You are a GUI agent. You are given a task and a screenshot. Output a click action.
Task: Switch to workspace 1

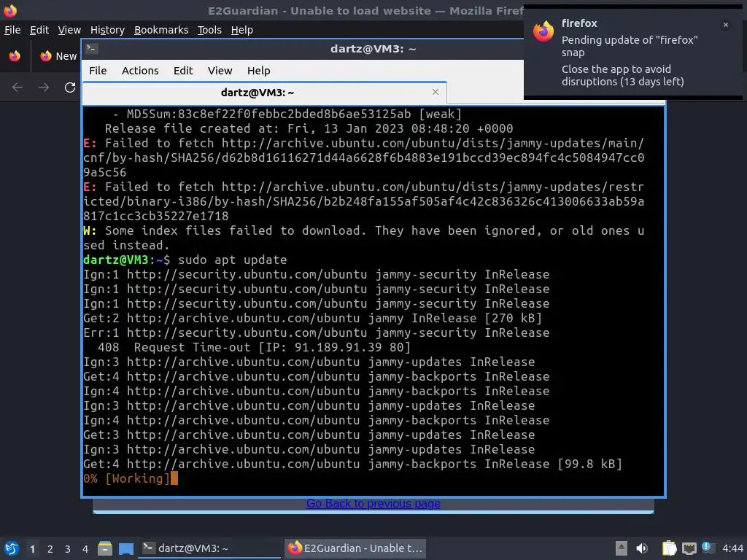(32, 549)
